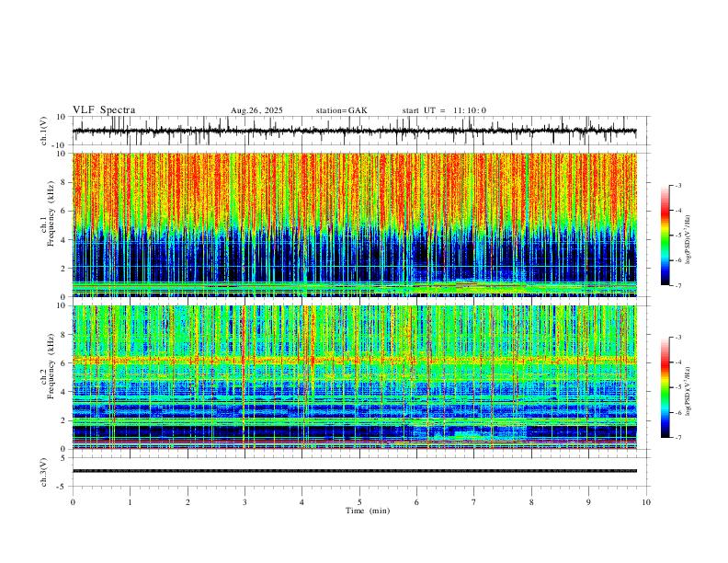Image resolution: width=728 pixels, height=563 pixels.
Task: Click the "VLF Spectra" plot title
Action: [104, 110]
